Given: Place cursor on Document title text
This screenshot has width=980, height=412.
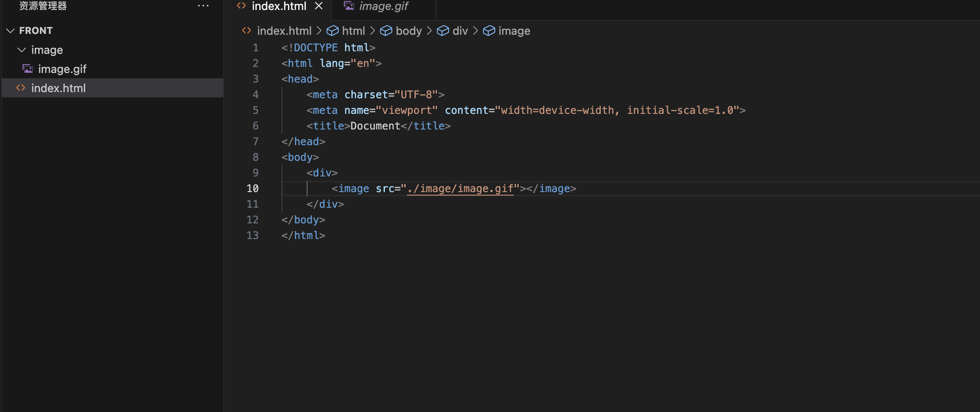Looking at the screenshot, I should [x=375, y=126].
